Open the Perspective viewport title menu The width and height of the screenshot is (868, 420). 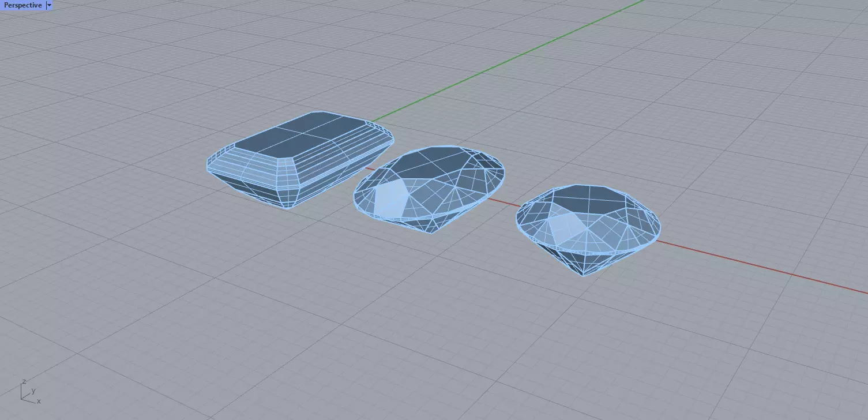tap(23, 5)
